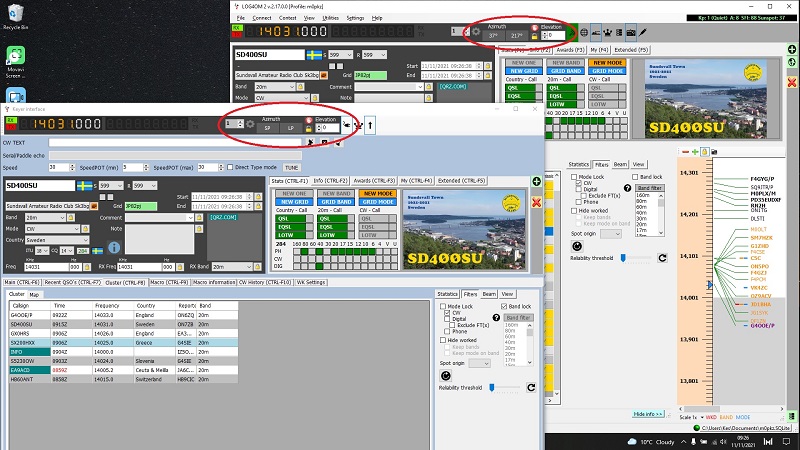Click rotor settings gear in Log4OM main toolbar

click(476, 32)
